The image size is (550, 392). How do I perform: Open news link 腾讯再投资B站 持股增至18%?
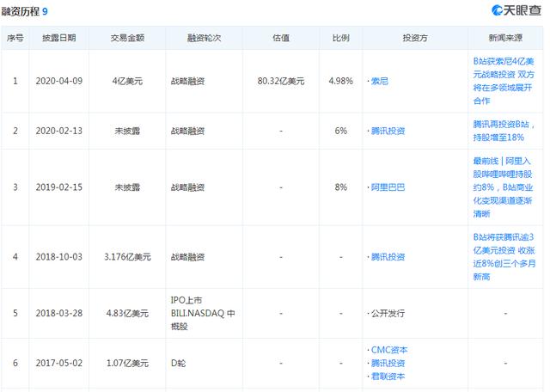coord(504,131)
